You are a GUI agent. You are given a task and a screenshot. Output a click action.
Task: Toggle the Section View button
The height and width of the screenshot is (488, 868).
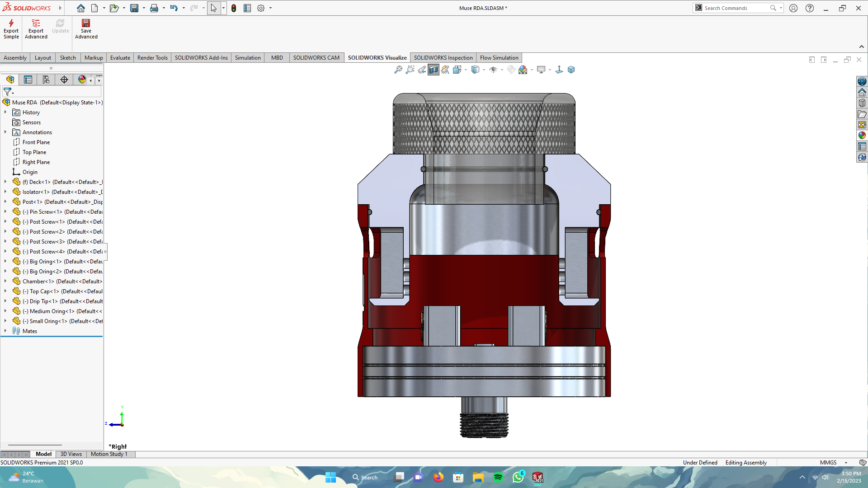click(x=434, y=70)
